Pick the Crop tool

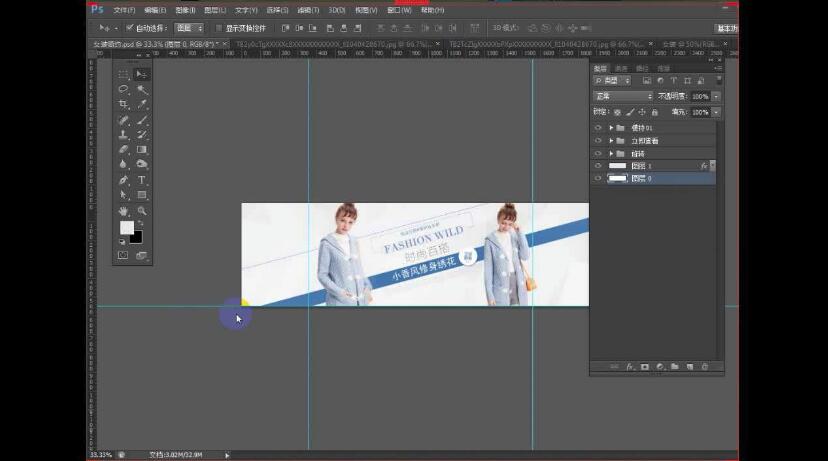[123, 104]
